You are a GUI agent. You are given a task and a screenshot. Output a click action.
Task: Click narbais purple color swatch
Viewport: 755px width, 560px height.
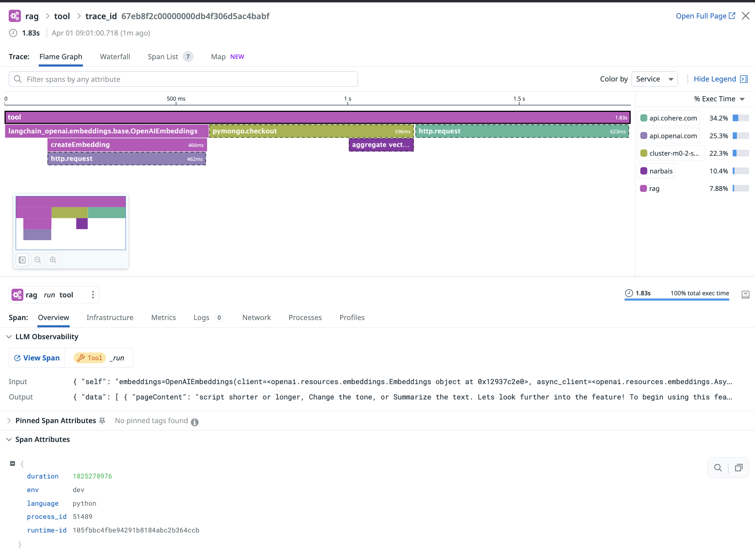[x=644, y=171]
